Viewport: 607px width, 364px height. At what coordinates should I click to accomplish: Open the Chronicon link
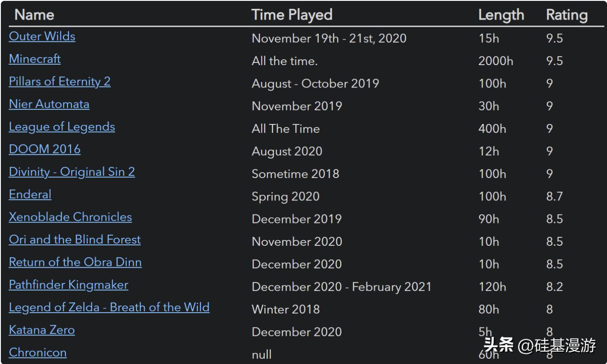point(38,353)
